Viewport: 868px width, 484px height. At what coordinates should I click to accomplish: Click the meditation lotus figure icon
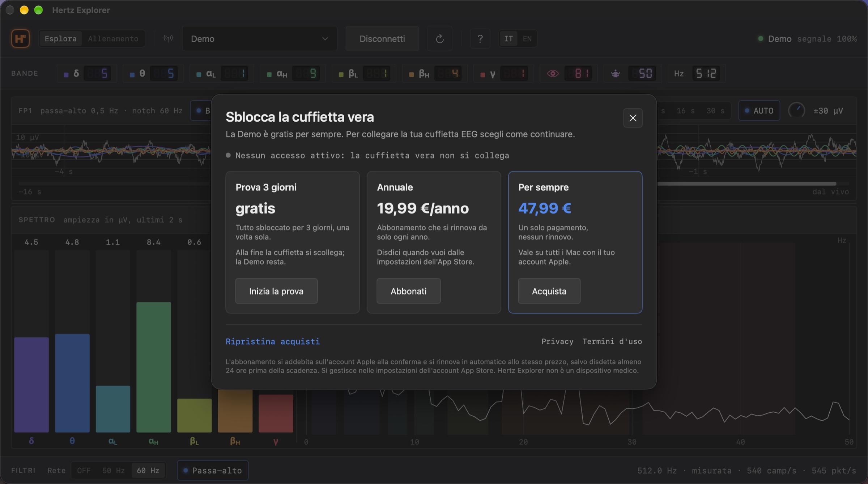(x=615, y=73)
